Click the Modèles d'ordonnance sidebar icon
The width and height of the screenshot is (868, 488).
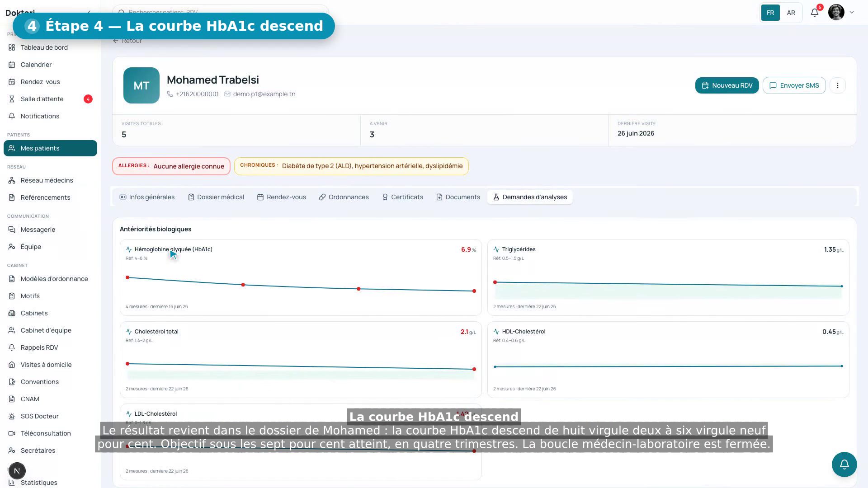click(12, 279)
